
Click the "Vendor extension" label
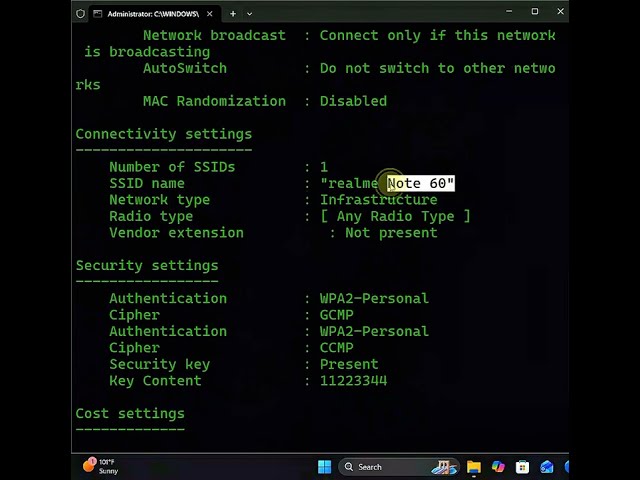[176, 233]
